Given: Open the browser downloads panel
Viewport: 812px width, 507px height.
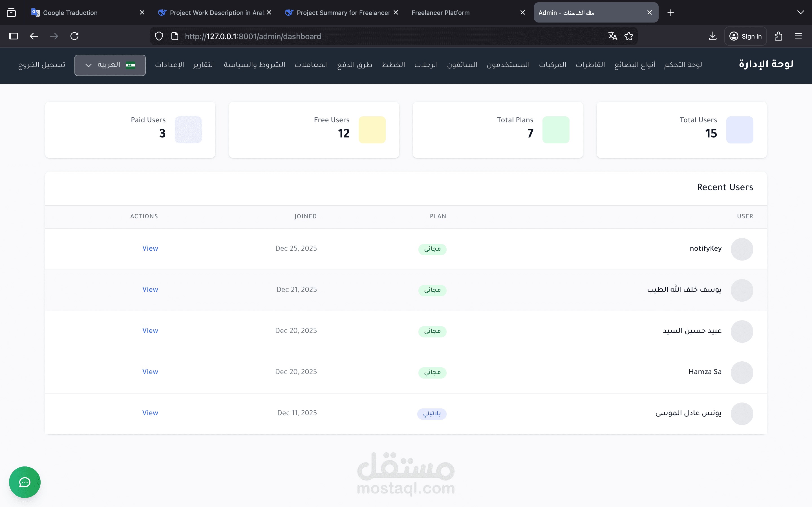Looking at the screenshot, I should click(713, 36).
